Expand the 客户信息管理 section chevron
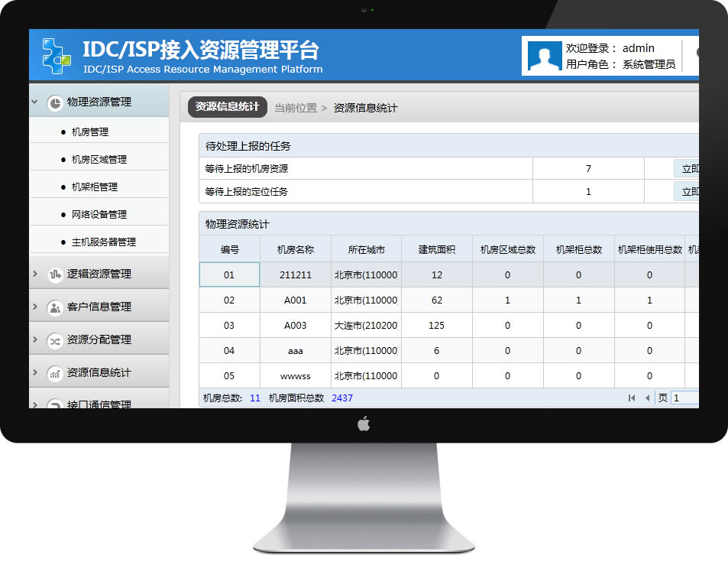Image resolution: width=728 pixels, height=565 pixels. click(35, 307)
